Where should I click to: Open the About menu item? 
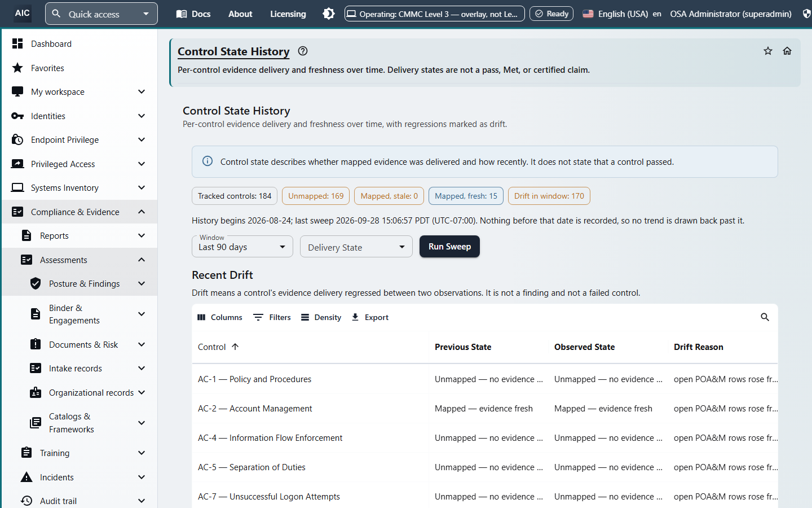coord(240,14)
